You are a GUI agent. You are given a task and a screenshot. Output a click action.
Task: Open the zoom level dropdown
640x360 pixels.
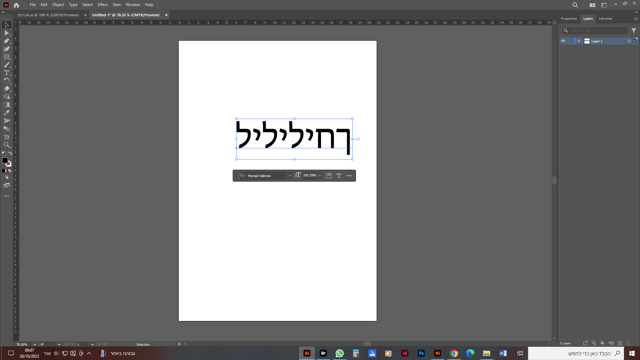[x=34, y=344]
